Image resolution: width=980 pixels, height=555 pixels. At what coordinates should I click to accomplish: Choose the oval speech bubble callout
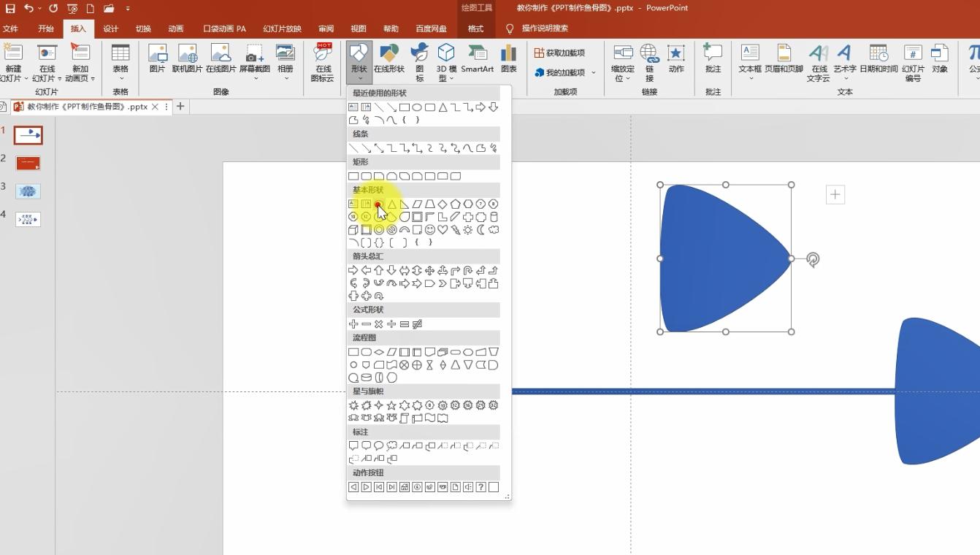tap(379, 445)
